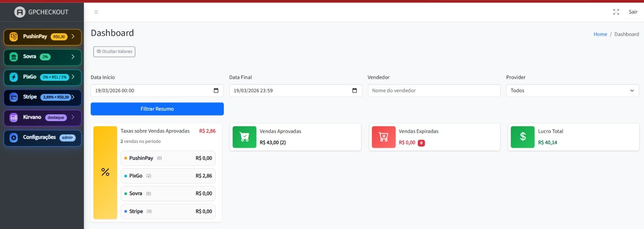The image size is (644, 229).
Task: Click the yellow percent fees icon
Action: click(105, 172)
